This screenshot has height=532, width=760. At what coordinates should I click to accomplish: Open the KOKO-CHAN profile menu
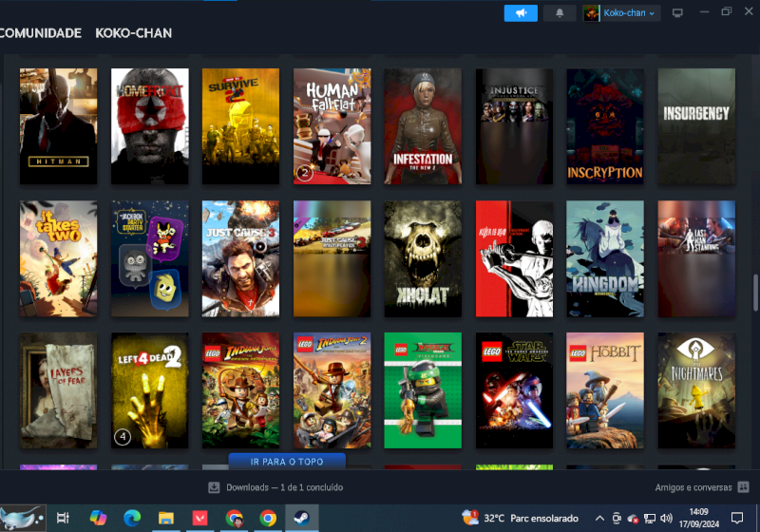tap(133, 33)
